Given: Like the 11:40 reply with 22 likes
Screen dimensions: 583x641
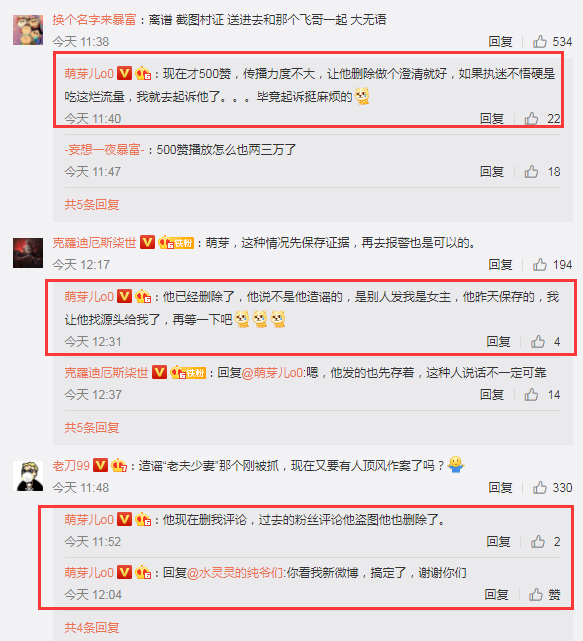Looking at the screenshot, I should 531,119.
